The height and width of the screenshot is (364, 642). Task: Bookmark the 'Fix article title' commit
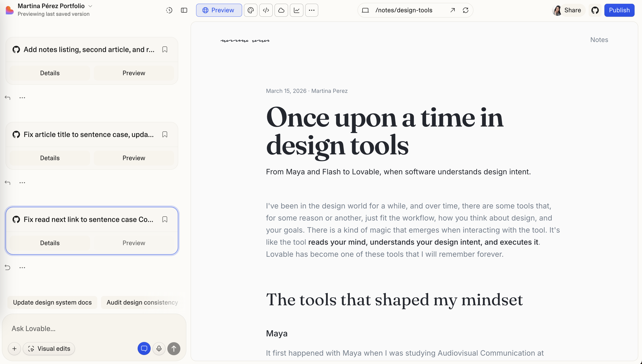165,134
